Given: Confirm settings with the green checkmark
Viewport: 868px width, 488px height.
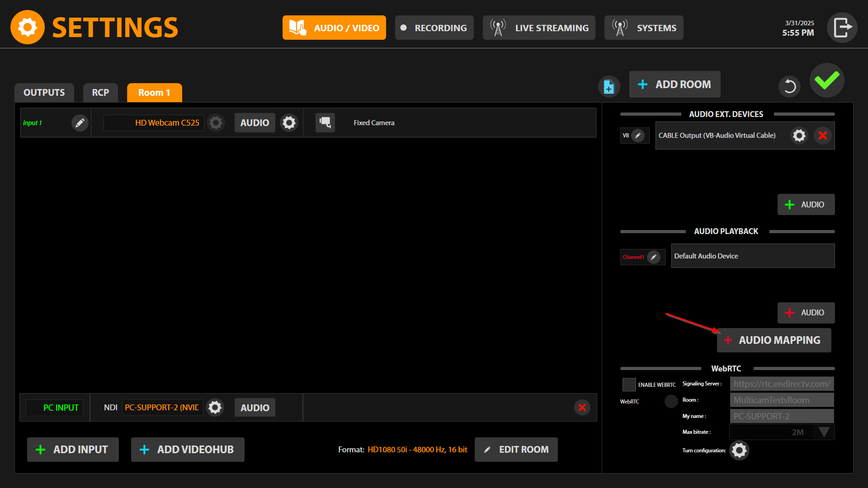Looking at the screenshot, I should (827, 80).
